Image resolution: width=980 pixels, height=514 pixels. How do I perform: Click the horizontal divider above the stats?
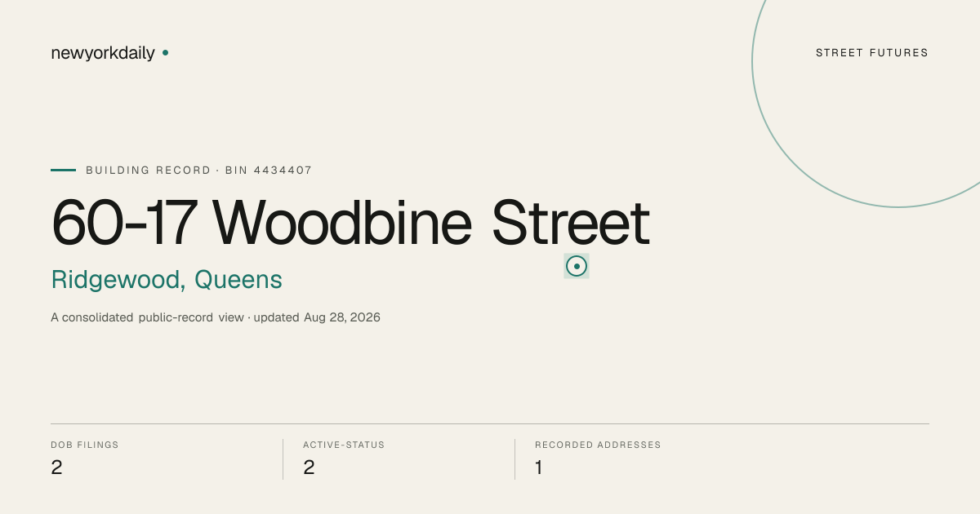[490, 423]
